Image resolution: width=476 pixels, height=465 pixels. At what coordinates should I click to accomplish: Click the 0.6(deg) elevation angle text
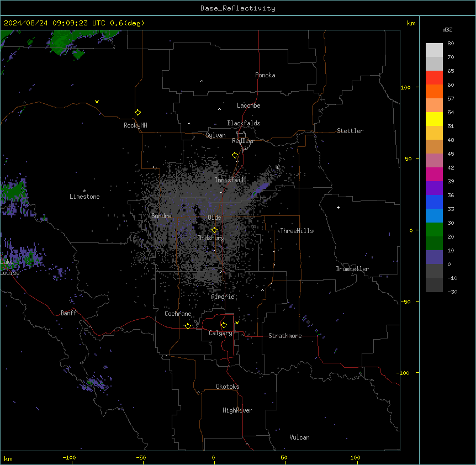tap(127, 23)
